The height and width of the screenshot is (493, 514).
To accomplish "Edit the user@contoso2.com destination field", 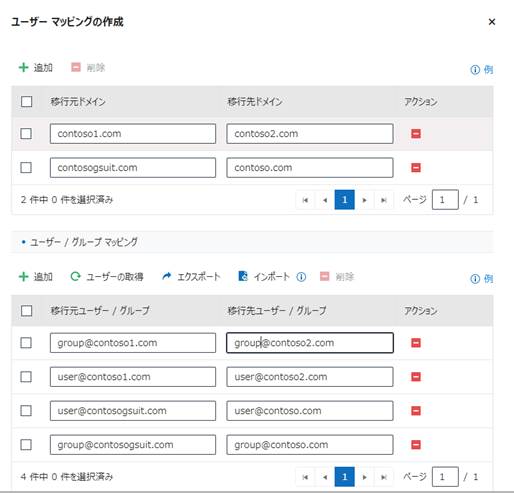I will coord(310,377).
